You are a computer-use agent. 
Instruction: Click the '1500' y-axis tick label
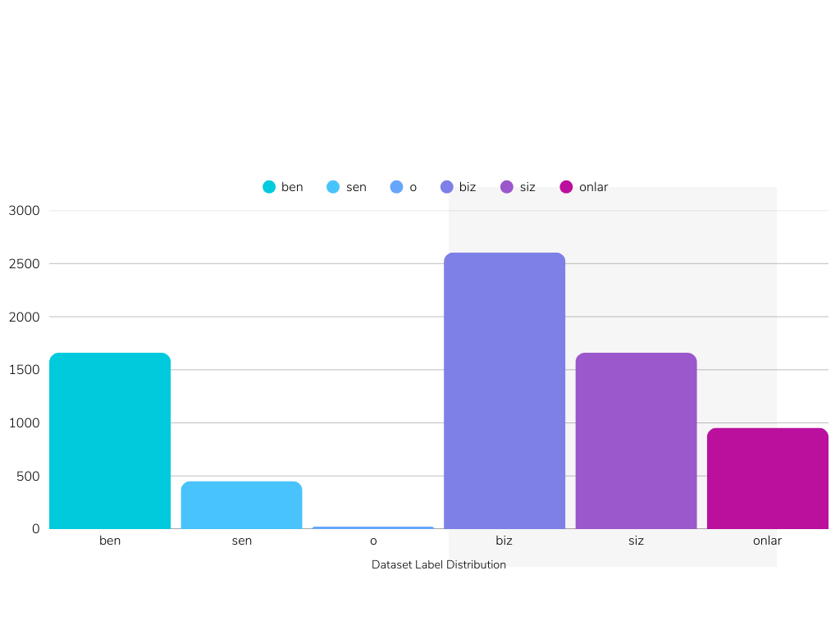coord(24,370)
